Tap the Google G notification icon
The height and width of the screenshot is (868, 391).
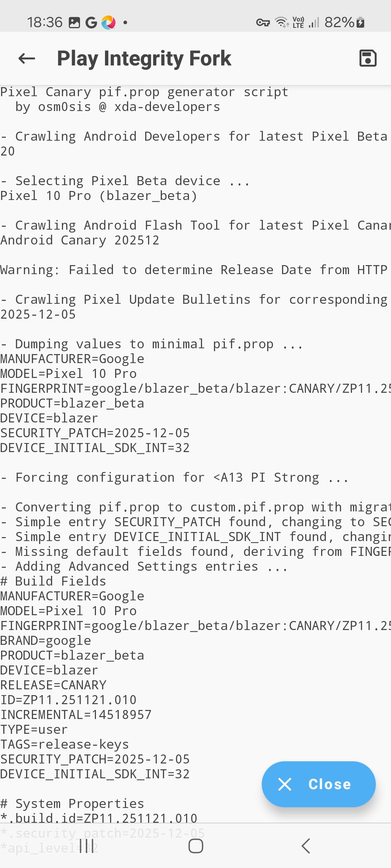click(91, 22)
